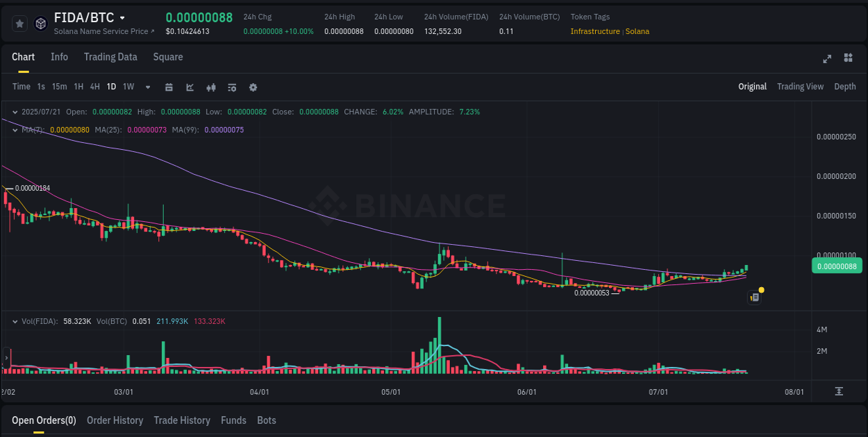The image size is (868, 437).
Task: Collapse the Vol indicator pane
Action: pyautogui.click(x=15, y=321)
